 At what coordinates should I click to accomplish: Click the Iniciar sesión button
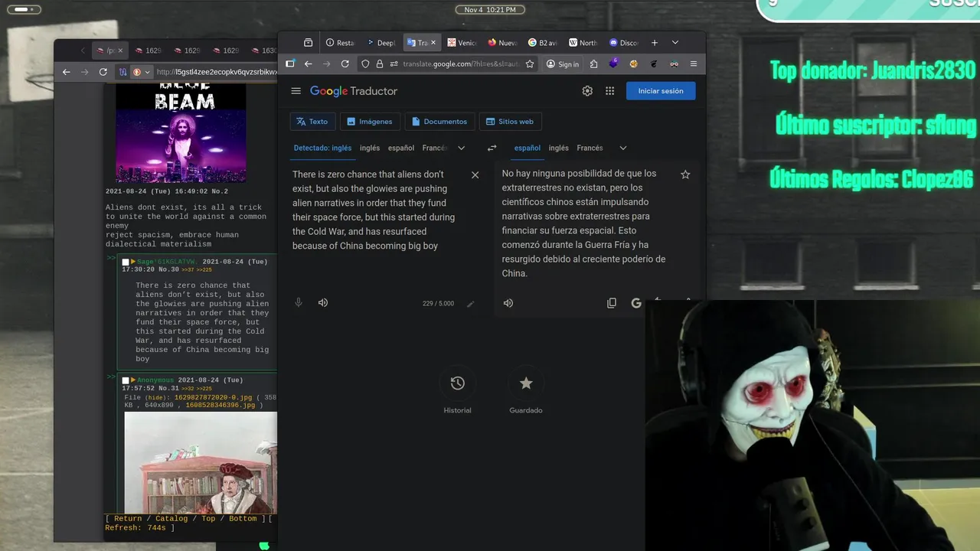click(661, 90)
